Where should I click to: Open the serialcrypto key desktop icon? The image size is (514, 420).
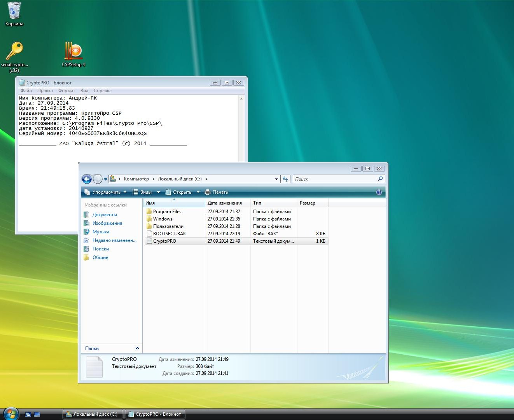coord(14,52)
